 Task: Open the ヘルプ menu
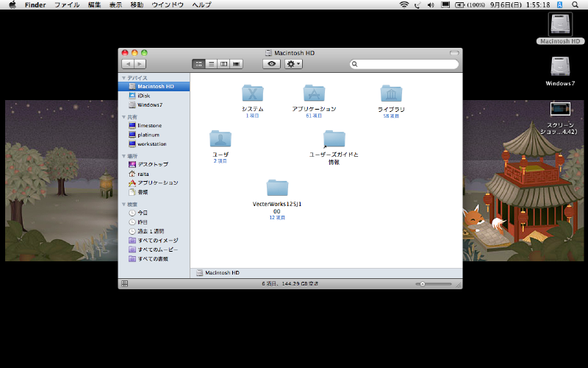(x=201, y=5)
